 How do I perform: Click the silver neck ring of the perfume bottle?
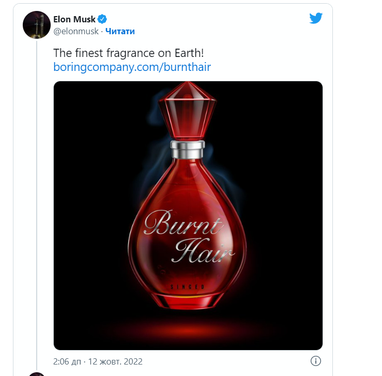point(187,150)
